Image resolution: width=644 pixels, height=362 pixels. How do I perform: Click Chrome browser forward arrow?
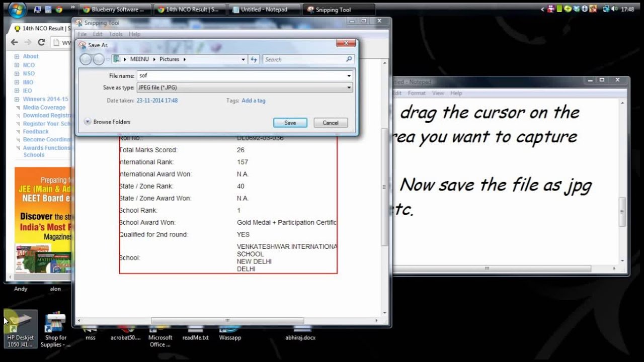(x=28, y=43)
